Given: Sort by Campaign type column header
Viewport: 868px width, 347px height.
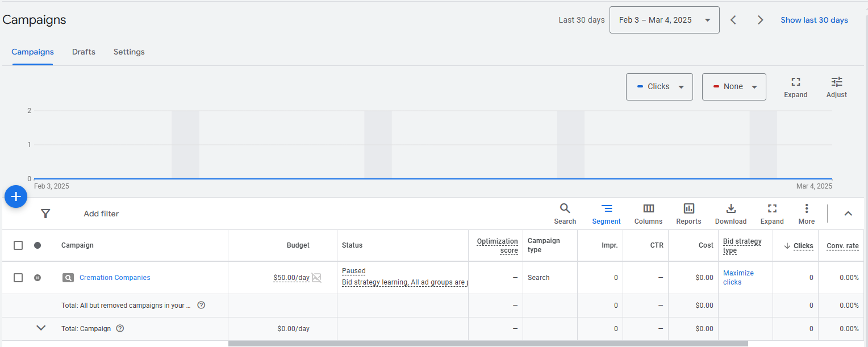Looking at the screenshot, I should pyautogui.click(x=544, y=245).
